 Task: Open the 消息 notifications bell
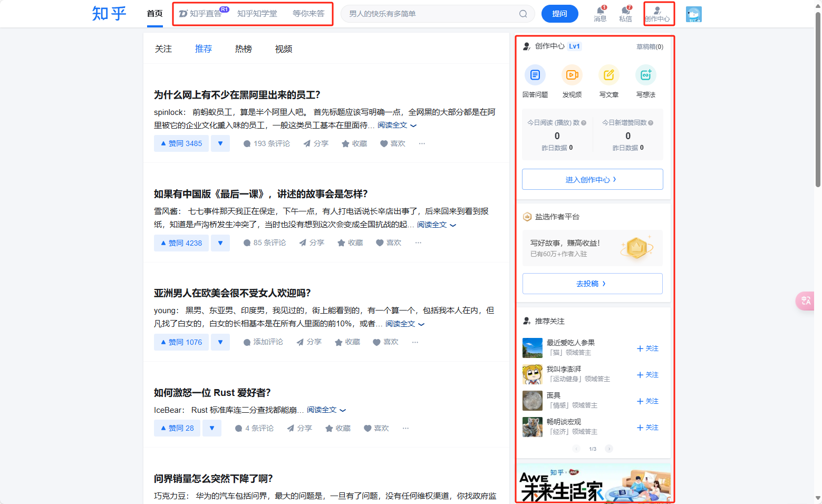[600, 14]
